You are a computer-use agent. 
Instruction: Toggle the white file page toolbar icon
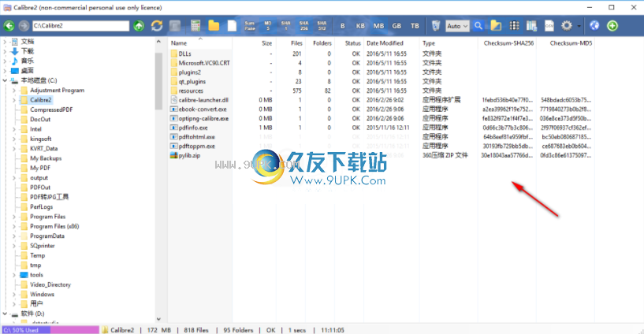[x=232, y=26]
